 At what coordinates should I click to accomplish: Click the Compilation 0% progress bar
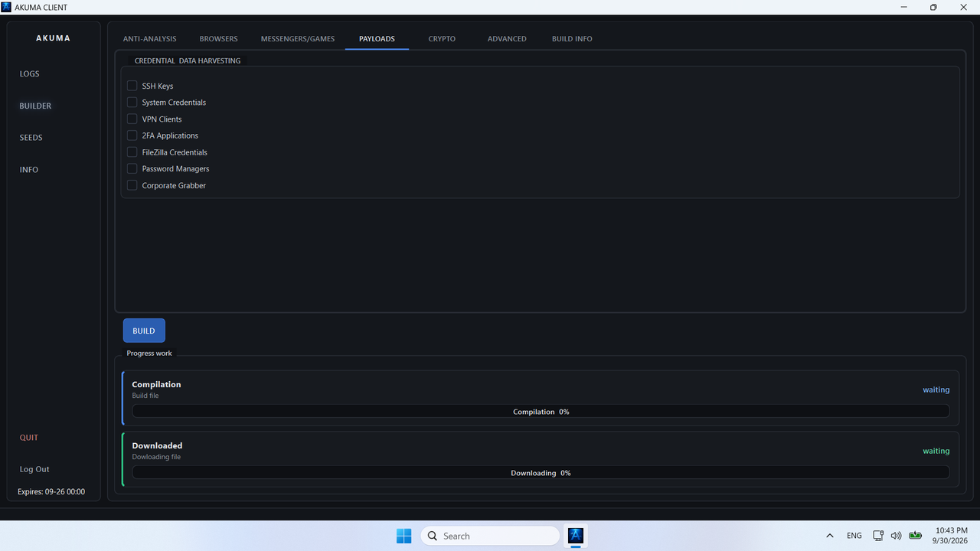(541, 412)
